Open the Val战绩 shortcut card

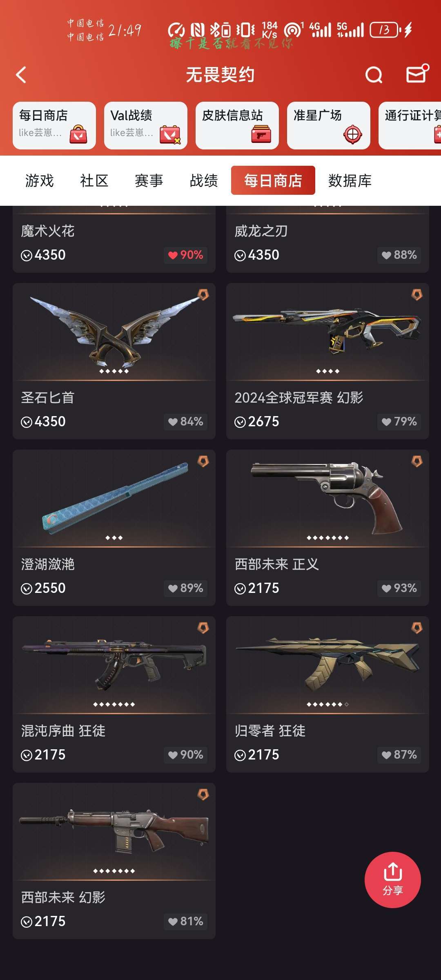click(146, 125)
